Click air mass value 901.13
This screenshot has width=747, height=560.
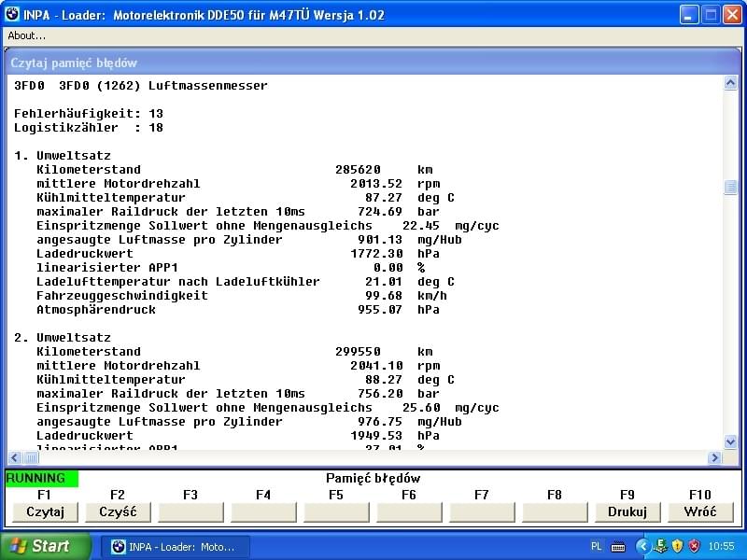click(380, 240)
